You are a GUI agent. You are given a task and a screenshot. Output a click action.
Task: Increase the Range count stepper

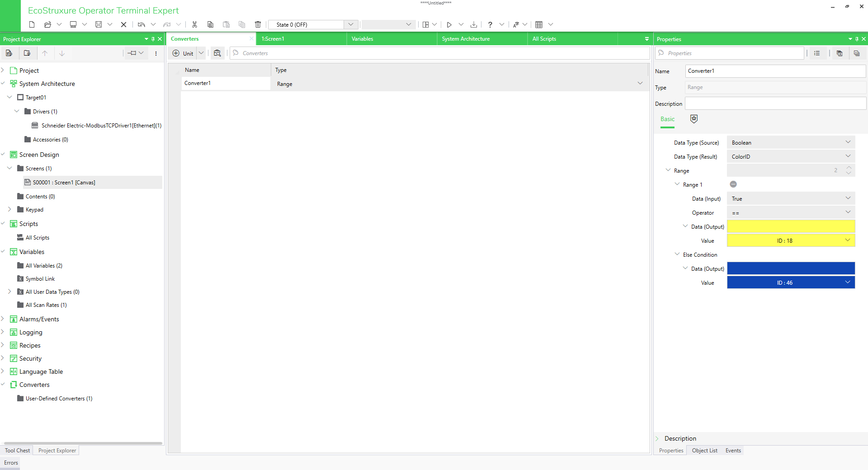tap(849, 168)
